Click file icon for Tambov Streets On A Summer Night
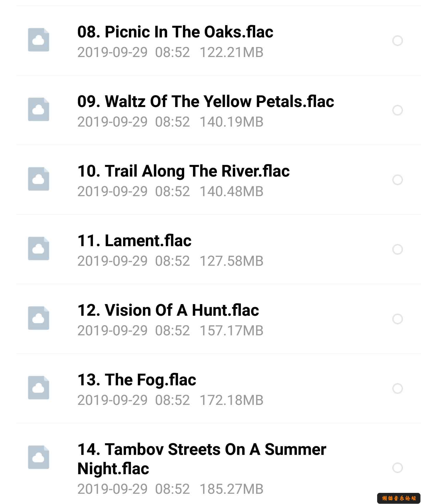 coord(39,458)
